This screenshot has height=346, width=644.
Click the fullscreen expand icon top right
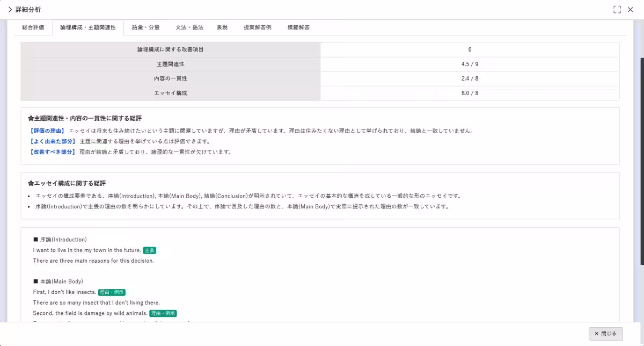tap(616, 9)
